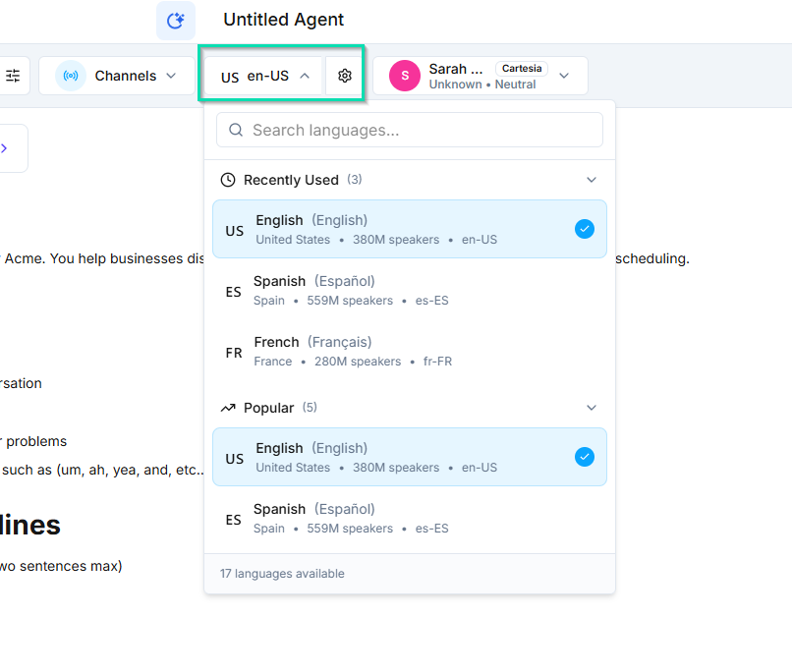Open the Channels dropdown
The image size is (792, 672).
coord(172,75)
